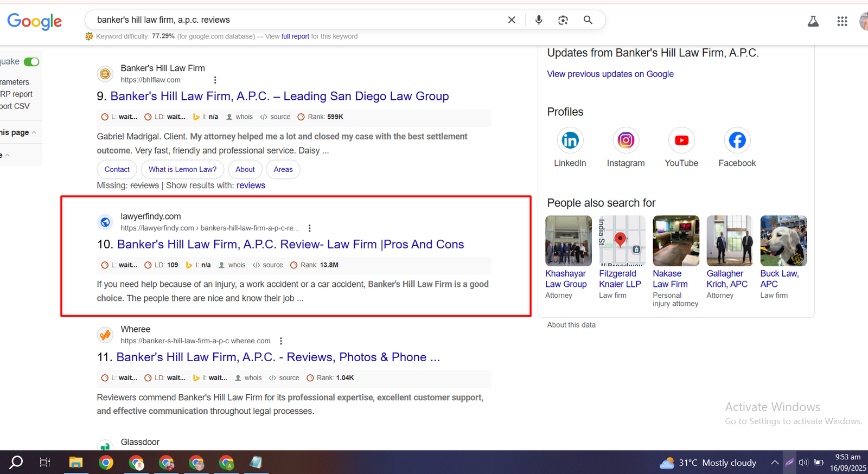This screenshot has height=474, width=868.
Task: Open File Explorer from the taskbar
Action: [75, 463]
